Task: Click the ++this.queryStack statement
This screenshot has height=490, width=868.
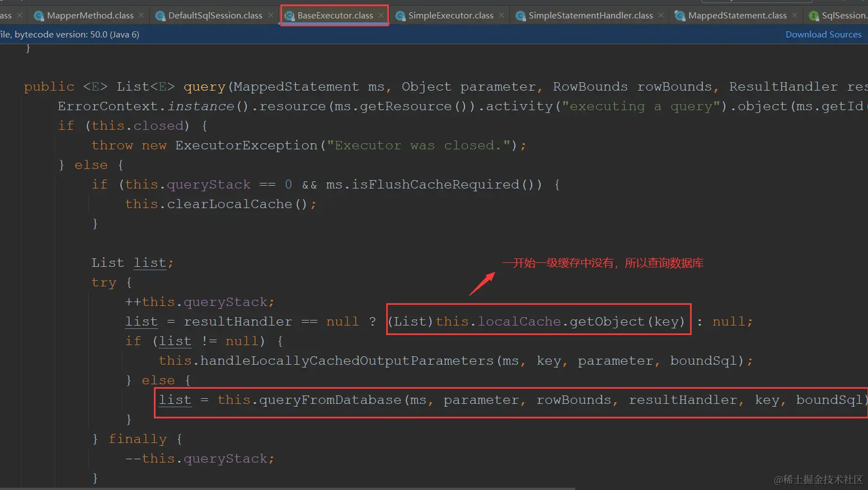Action: [x=200, y=302]
